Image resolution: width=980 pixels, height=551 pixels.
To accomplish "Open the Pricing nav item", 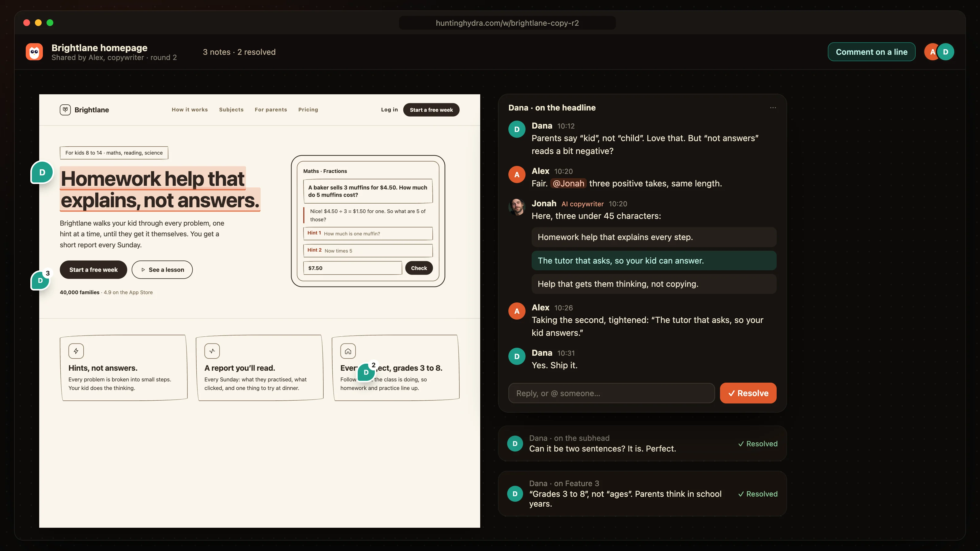I will click(x=308, y=110).
